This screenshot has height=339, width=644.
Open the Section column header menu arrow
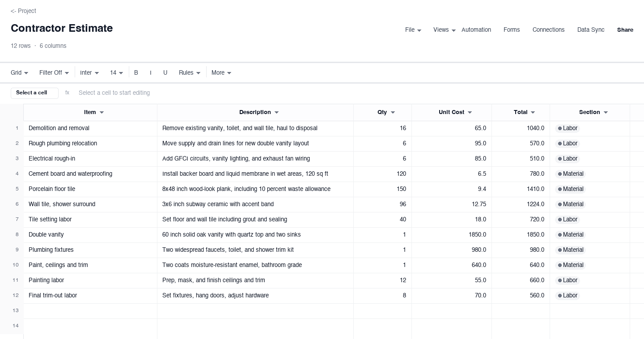click(x=606, y=113)
